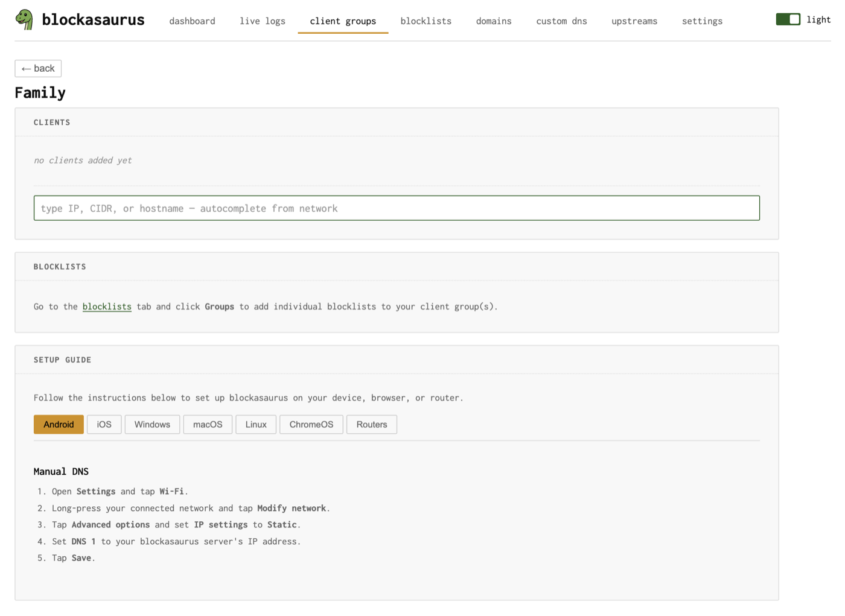Select the client groups tab

(x=343, y=21)
